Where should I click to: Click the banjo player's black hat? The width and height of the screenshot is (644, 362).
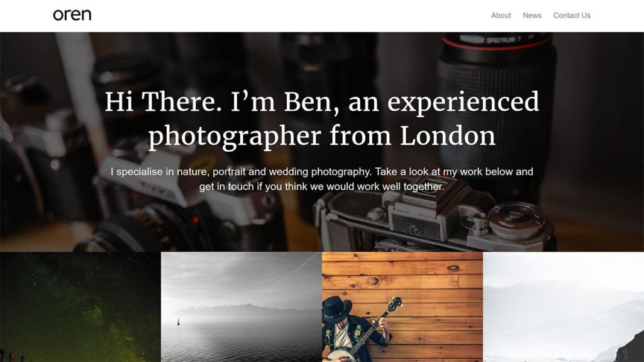click(x=337, y=309)
